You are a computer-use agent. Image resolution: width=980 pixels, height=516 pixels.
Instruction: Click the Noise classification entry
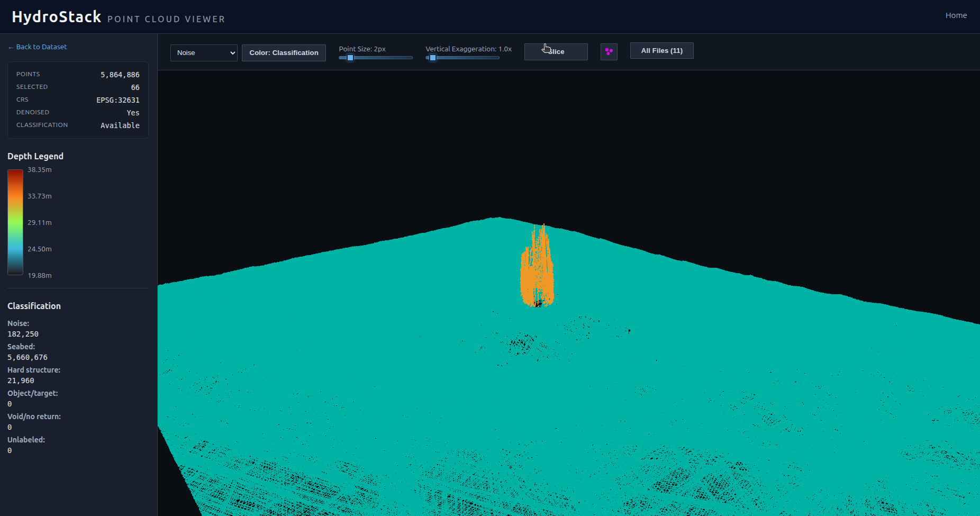point(19,323)
